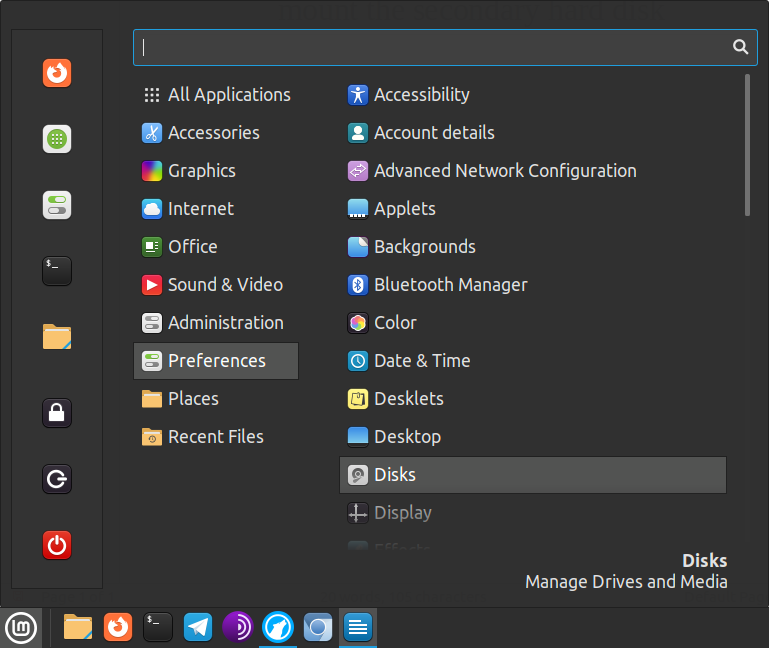This screenshot has height=648, width=769.
Task: Click the Lock Screen padlock icon
Action: coord(57,413)
